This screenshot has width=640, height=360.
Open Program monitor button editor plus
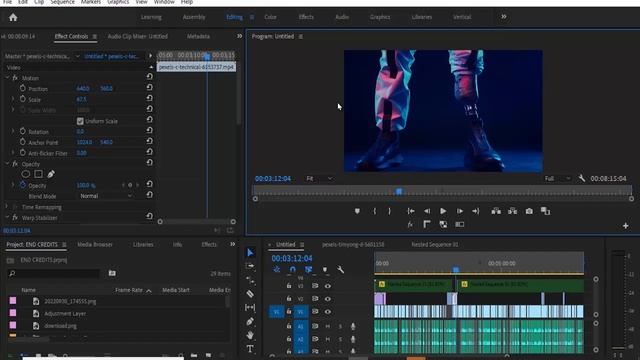tap(626, 226)
